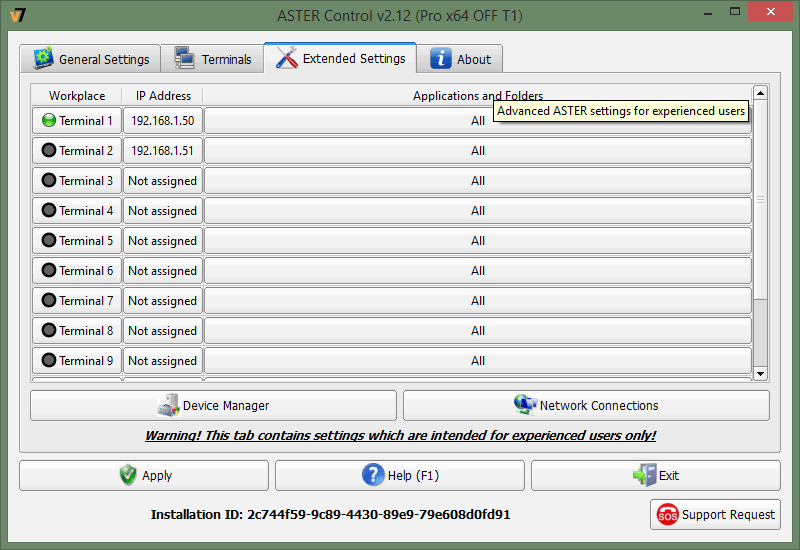The width and height of the screenshot is (800, 550).
Task: Assign an IP address to Terminal 9
Action: 163,360
